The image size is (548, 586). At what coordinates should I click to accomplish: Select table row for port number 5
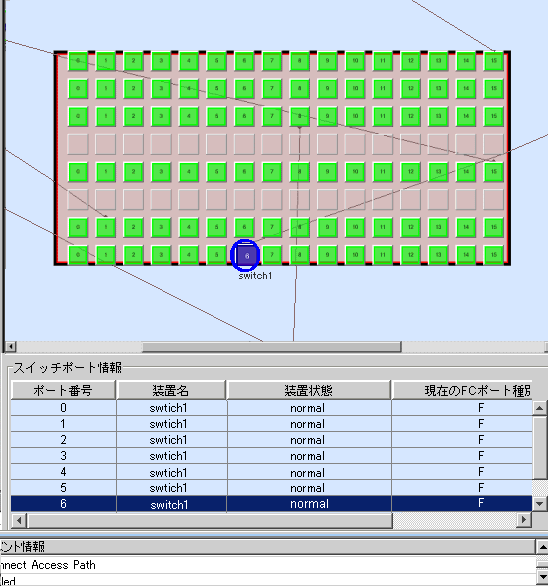pyautogui.click(x=271, y=488)
